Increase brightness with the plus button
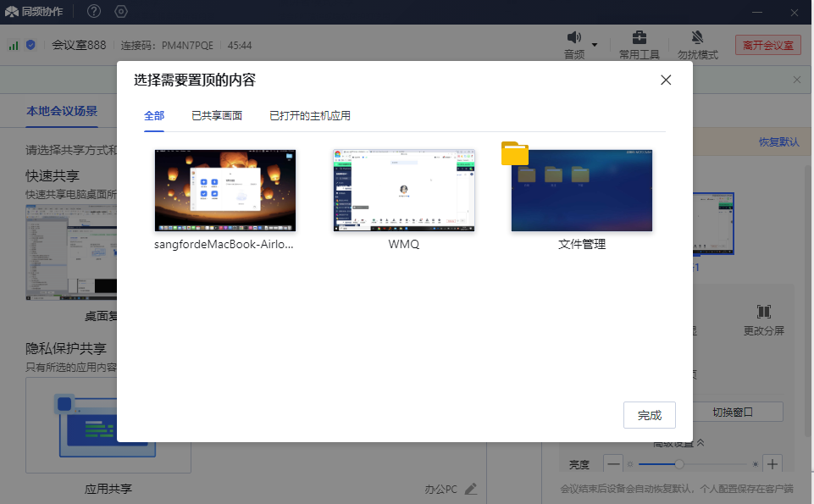Screen dimensions: 814x504 pos(772,464)
